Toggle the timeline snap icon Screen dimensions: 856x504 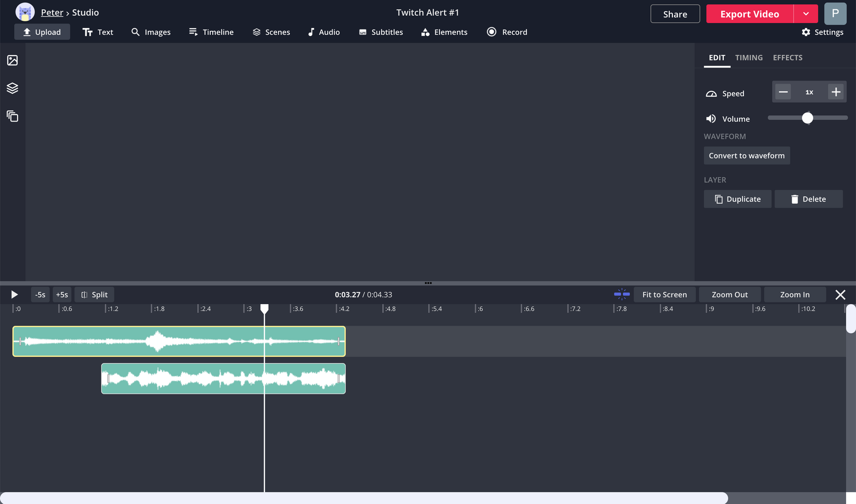point(621,294)
